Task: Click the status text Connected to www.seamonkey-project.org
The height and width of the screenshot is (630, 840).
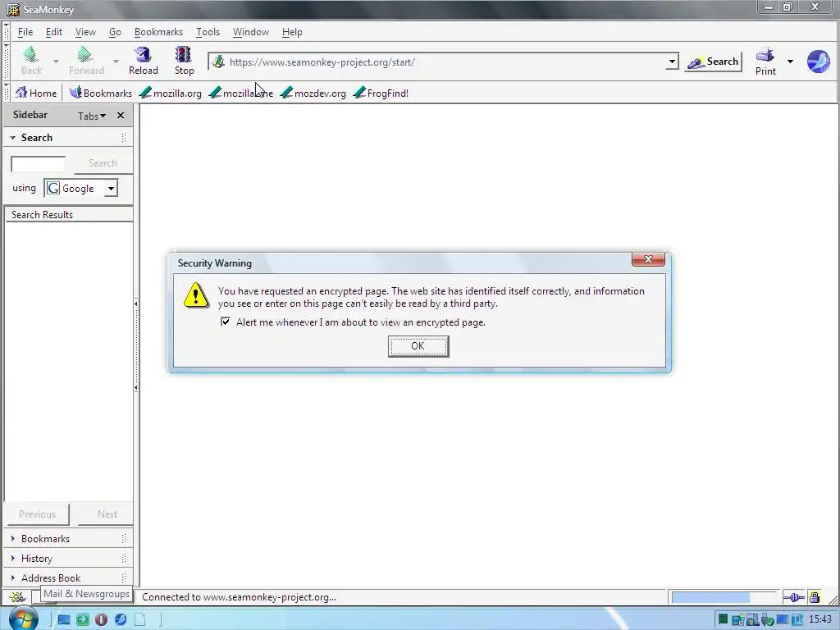Action: coord(239,597)
